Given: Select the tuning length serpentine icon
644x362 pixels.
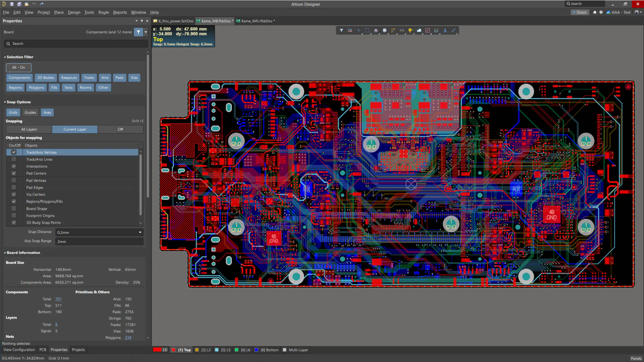Looking at the screenshot, I should point(402,31).
